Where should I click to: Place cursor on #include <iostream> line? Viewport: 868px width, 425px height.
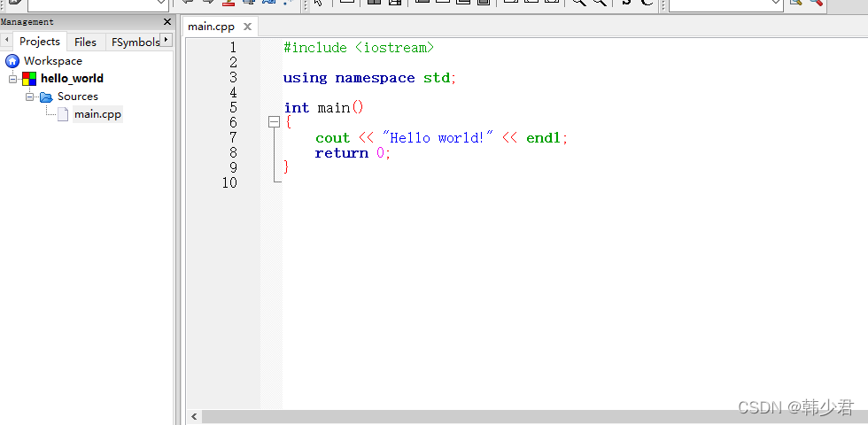[359, 48]
